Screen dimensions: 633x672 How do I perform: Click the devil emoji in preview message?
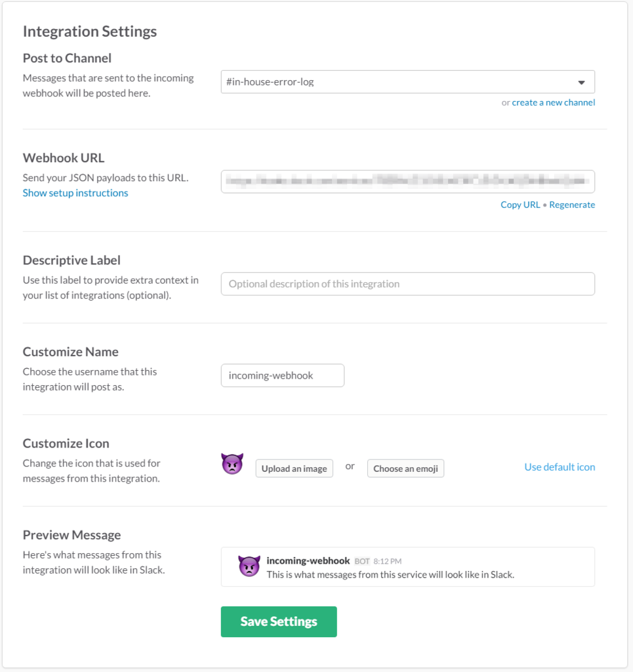click(249, 566)
